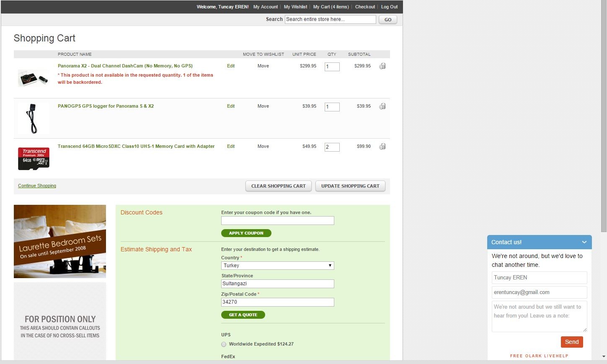Click chat email field erentuncay@gmail.com

[x=539, y=292]
